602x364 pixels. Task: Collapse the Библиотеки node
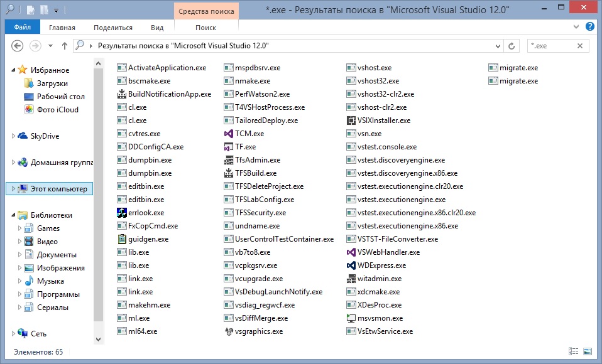pos(13,215)
